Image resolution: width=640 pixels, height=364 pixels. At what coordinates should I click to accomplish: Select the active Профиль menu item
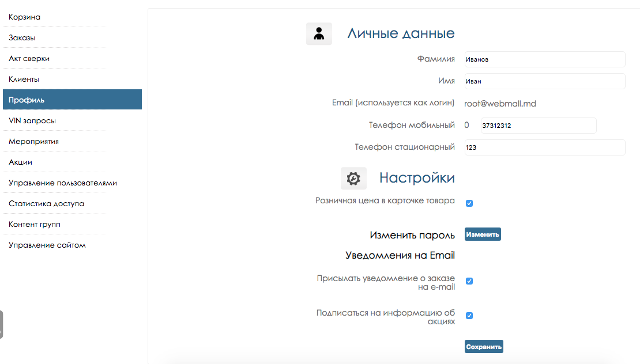coord(27,100)
